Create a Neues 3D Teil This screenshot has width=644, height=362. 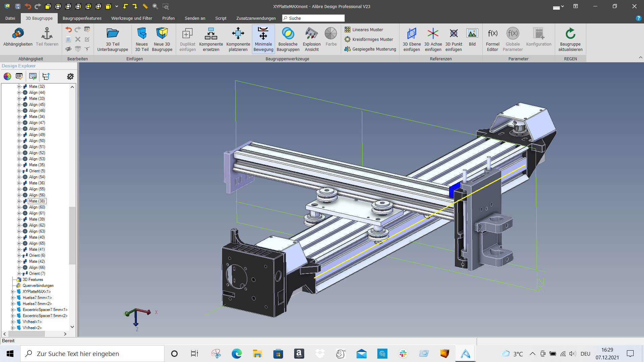142,40
